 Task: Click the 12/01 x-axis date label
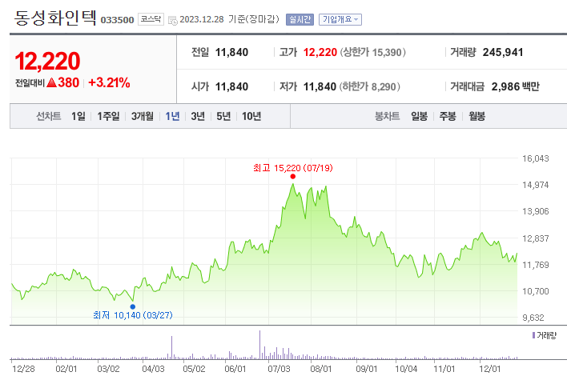[x=490, y=369]
